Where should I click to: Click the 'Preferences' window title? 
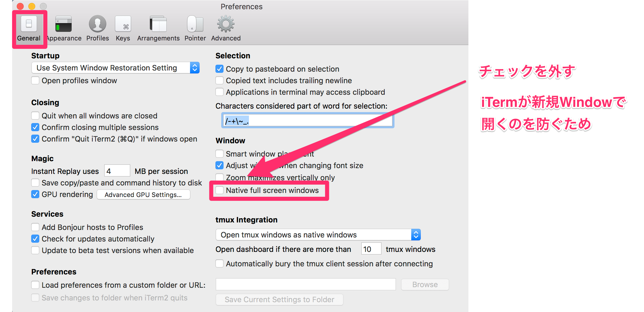click(x=242, y=7)
